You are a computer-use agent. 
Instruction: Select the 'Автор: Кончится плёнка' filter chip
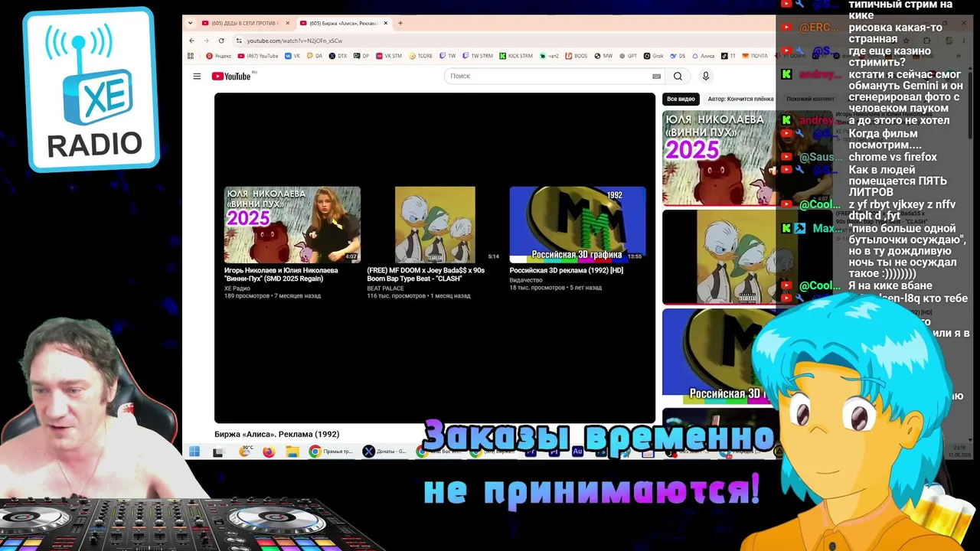click(740, 99)
